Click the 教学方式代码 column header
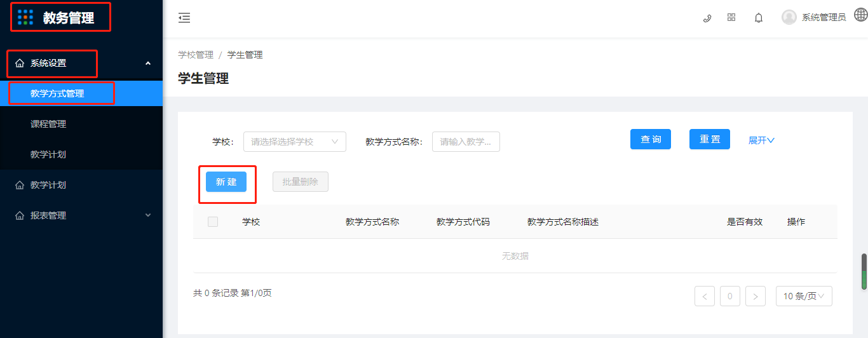Screen dimensions: 868x338 (463, 222)
